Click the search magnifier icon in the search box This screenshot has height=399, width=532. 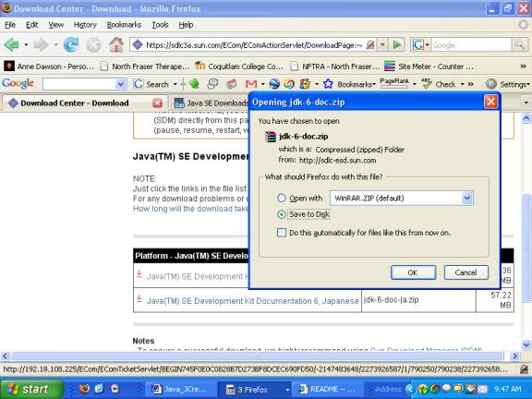[519, 44]
